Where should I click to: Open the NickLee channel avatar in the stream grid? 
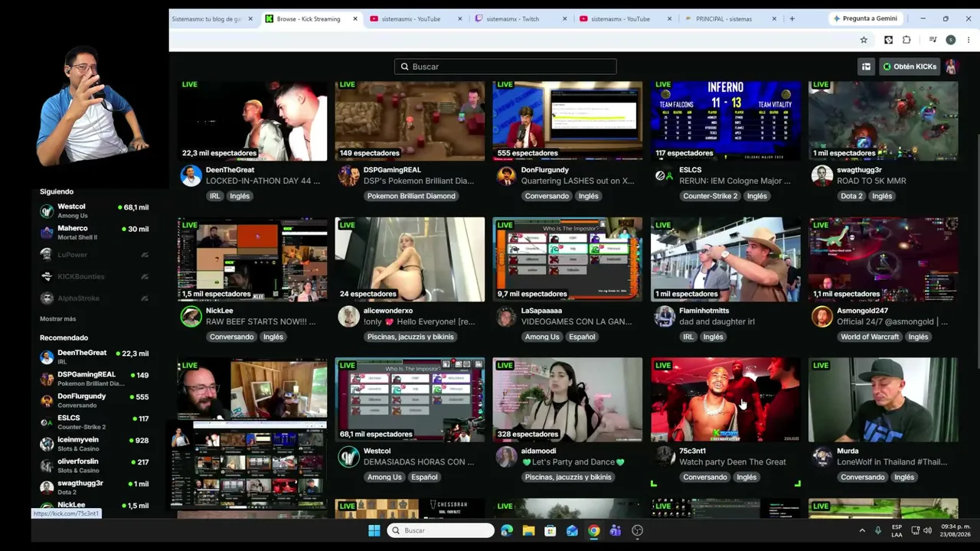(x=191, y=316)
